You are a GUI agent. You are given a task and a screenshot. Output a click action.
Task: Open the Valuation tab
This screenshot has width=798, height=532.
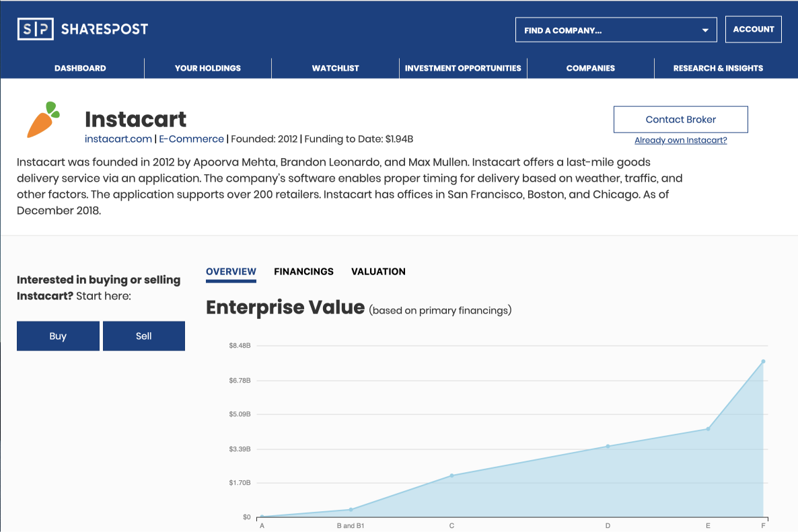(x=378, y=272)
